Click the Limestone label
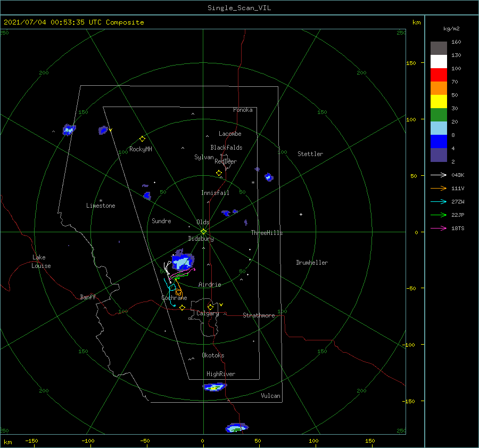This screenshot has width=479, height=448. click(x=101, y=206)
